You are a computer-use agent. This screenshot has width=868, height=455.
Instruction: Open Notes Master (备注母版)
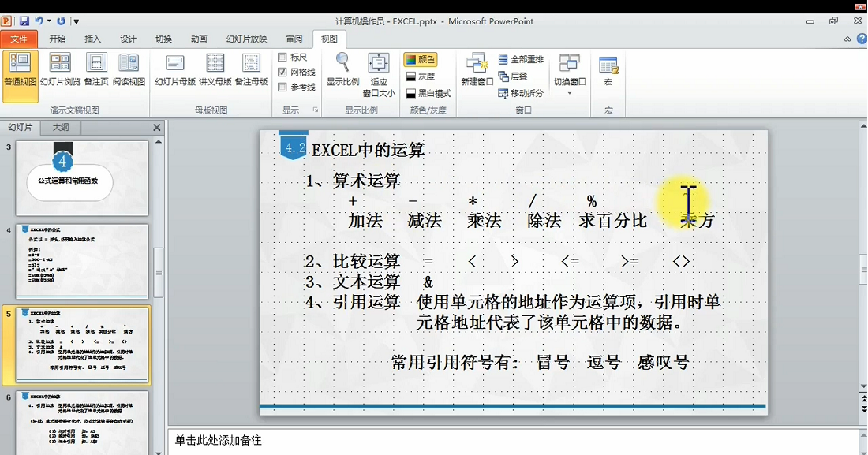coord(251,70)
